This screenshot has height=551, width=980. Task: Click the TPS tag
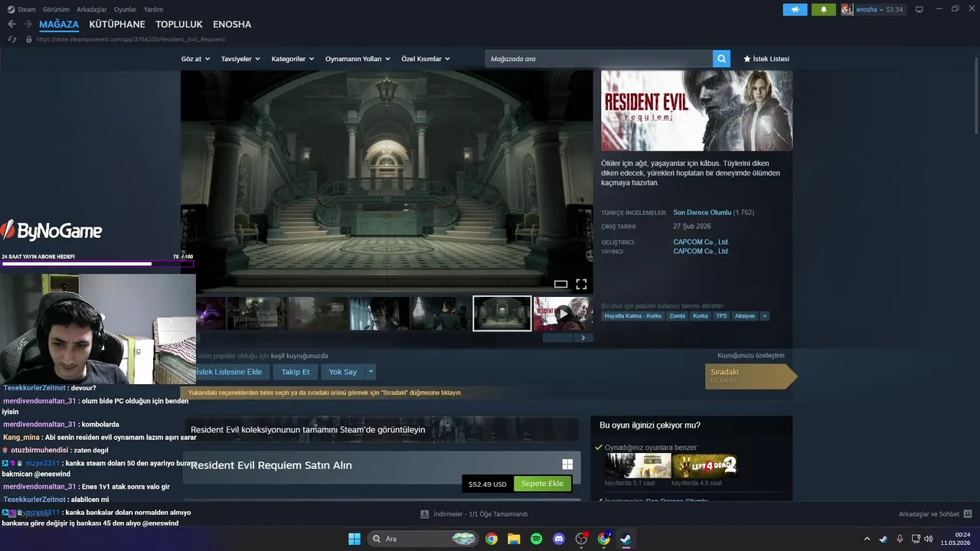[x=721, y=316]
